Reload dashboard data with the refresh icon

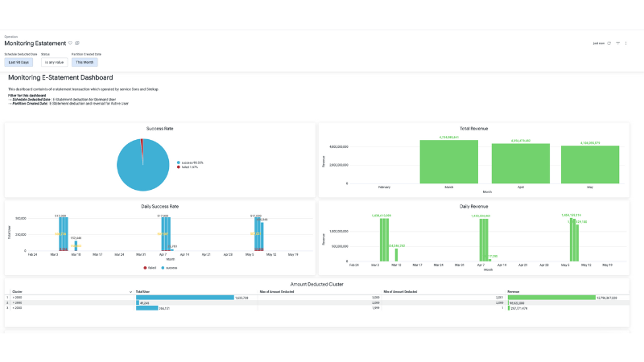[x=609, y=43]
